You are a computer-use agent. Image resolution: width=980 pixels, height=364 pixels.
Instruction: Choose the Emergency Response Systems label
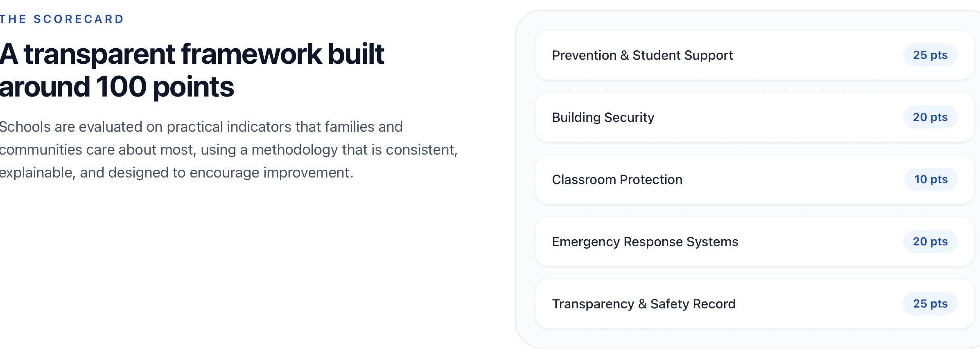click(x=645, y=242)
